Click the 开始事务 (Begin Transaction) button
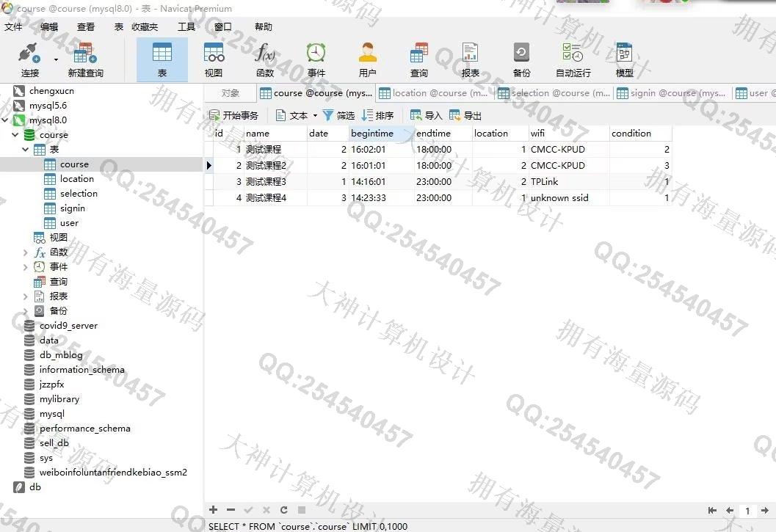This screenshot has height=532, width=776. pos(233,116)
